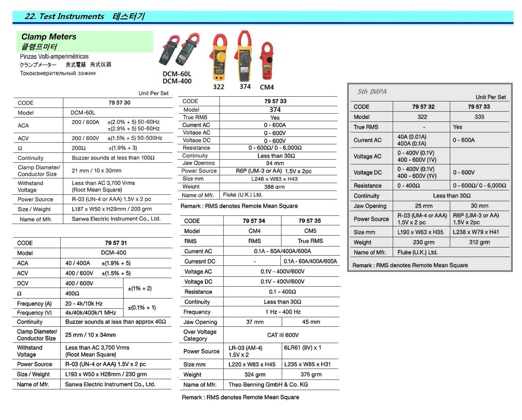Switch to code 79 57 34 column

pos(253,221)
